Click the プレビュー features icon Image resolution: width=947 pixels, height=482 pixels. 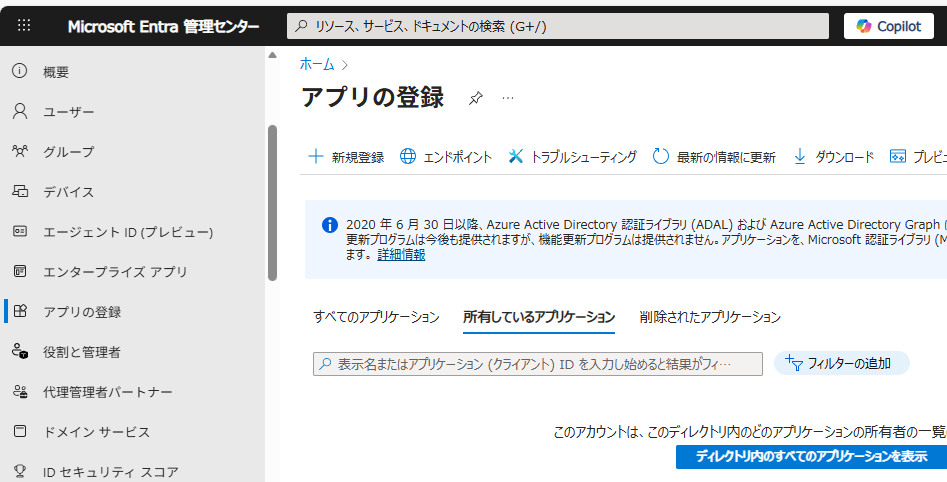(898, 156)
